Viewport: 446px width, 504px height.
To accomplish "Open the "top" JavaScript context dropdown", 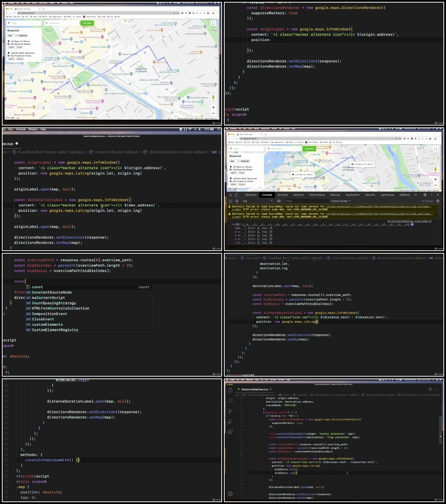I will click(258, 201).
